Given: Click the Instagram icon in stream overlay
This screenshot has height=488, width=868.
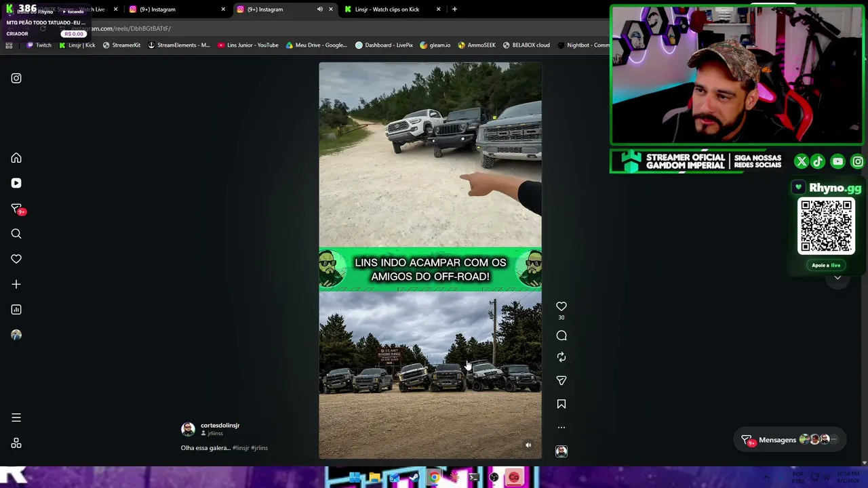Looking at the screenshot, I should tap(858, 162).
